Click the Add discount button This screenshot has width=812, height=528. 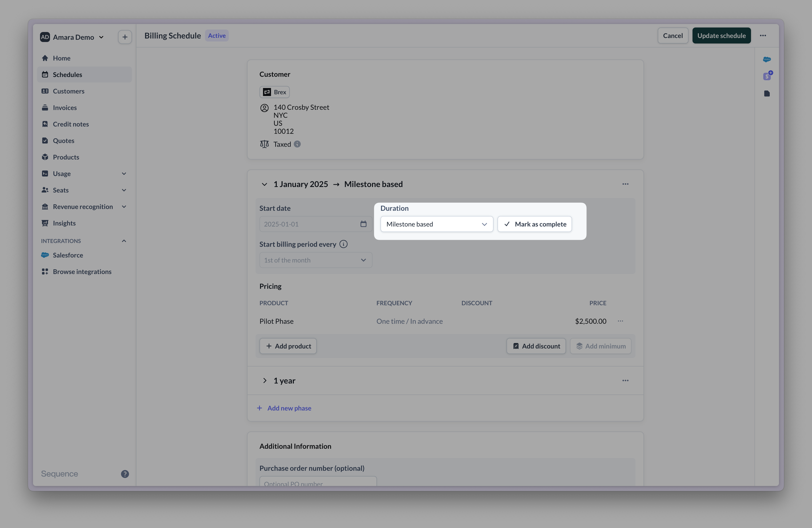click(x=536, y=346)
